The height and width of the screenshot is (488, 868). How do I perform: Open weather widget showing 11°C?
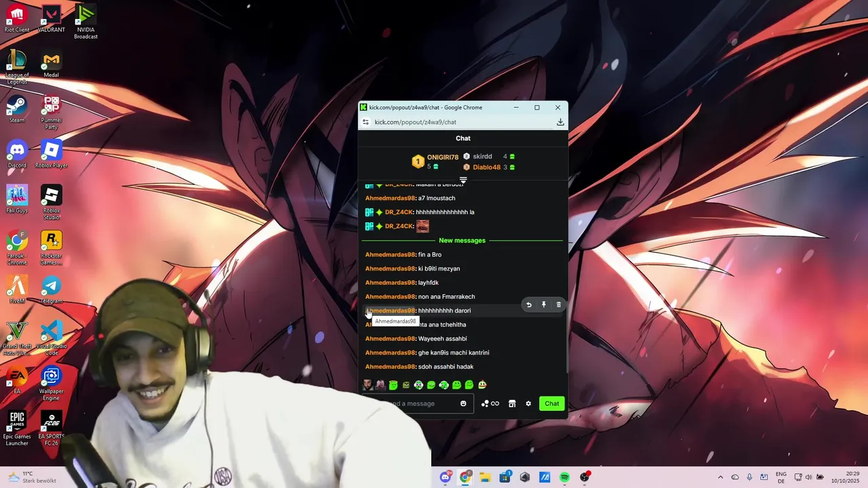[32, 477]
